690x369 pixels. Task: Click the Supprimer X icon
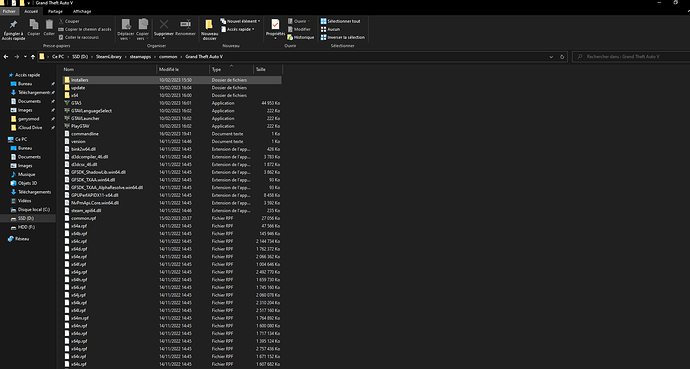(164, 24)
